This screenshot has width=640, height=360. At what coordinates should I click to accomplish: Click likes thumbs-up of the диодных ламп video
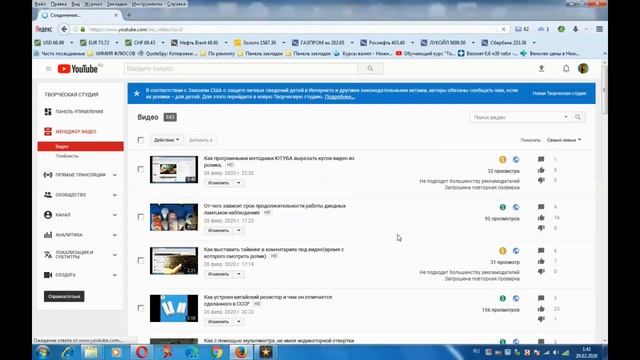541,218
